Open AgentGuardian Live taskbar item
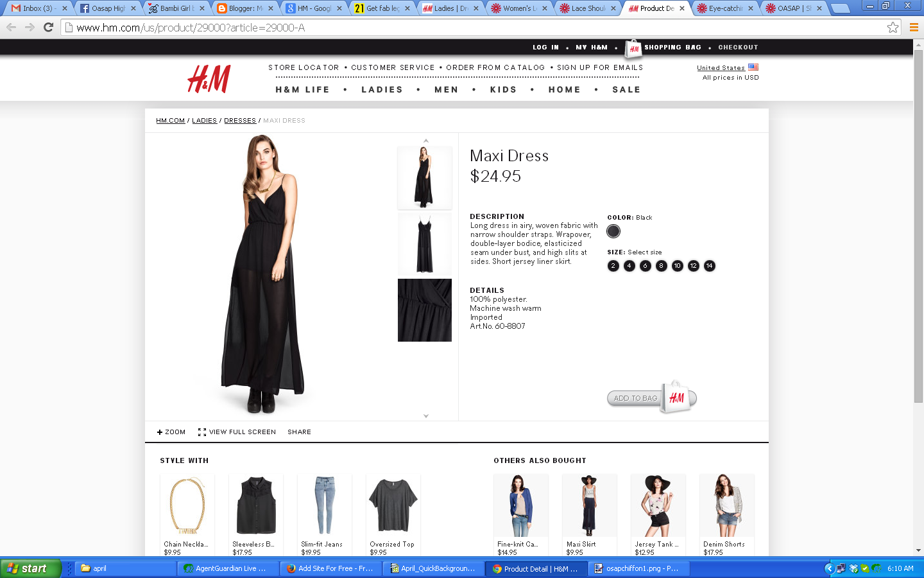The height and width of the screenshot is (578, 924). (x=228, y=568)
